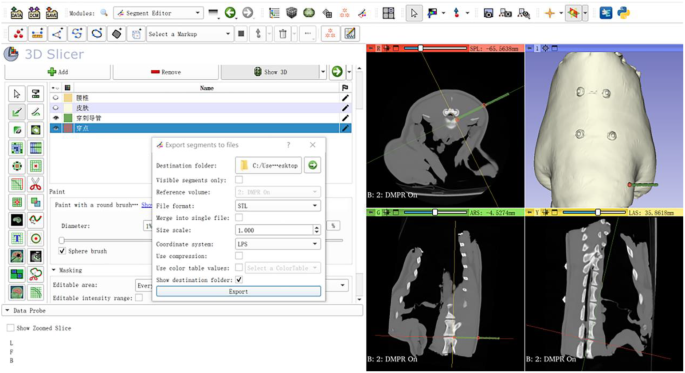Select the segment row 穿点
Image resolution: width=685 pixels, height=373 pixels.
(x=201, y=128)
